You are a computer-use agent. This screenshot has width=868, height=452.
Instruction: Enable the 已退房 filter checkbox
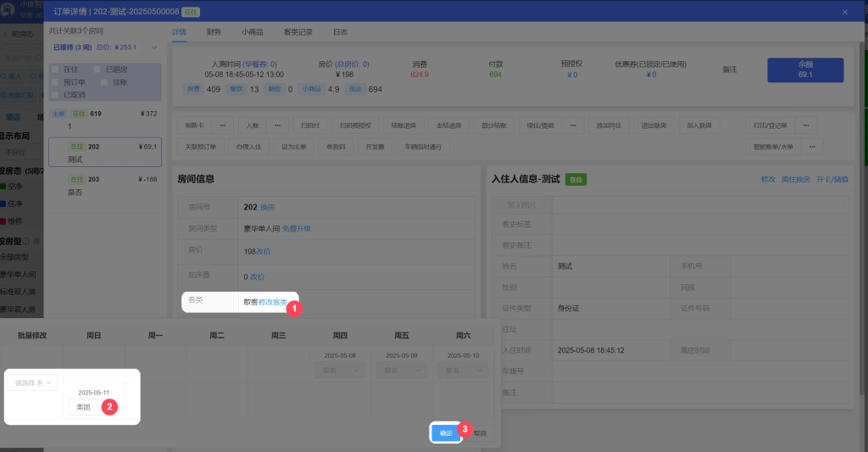[x=98, y=69]
